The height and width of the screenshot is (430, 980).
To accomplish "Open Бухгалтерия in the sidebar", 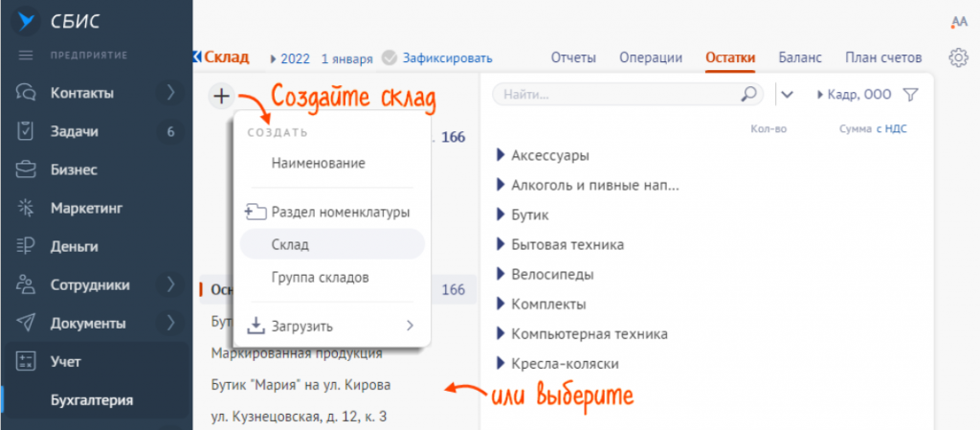I will click(x=91, y=400).
